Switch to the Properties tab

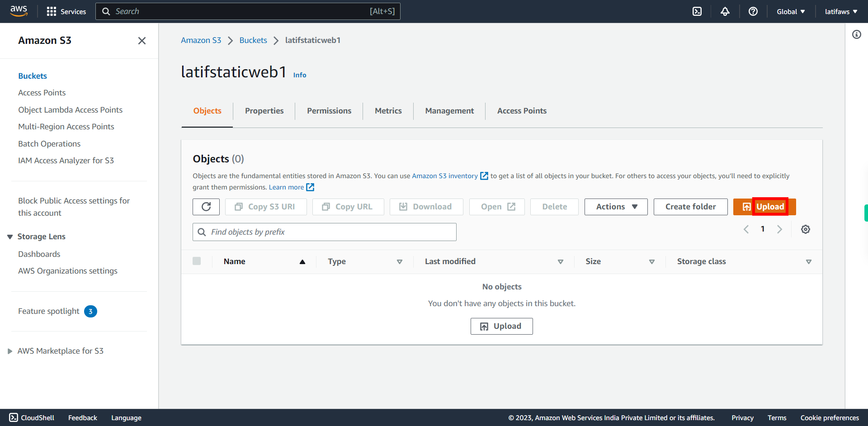coord(264,111)
